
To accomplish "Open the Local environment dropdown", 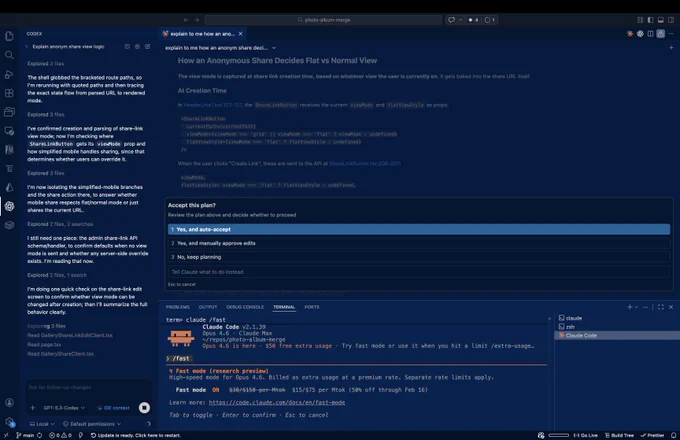I will coord(42,424).
